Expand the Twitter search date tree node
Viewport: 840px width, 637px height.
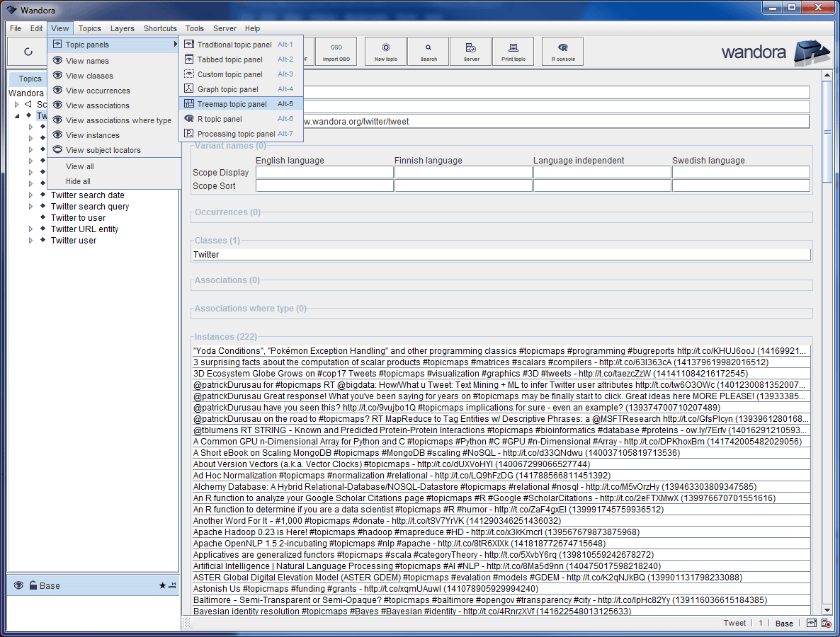coord(30,195)
